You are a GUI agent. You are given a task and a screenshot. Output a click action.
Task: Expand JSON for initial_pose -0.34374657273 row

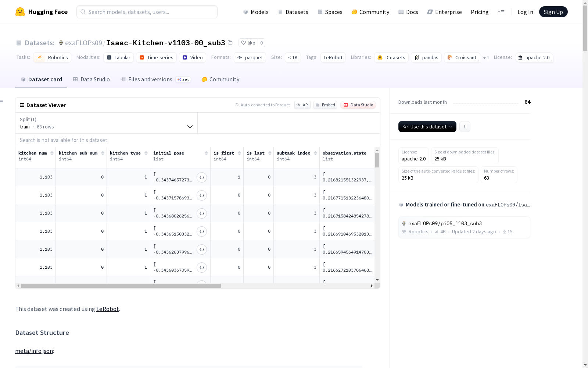pyautogui.click(x=202, y=177)
